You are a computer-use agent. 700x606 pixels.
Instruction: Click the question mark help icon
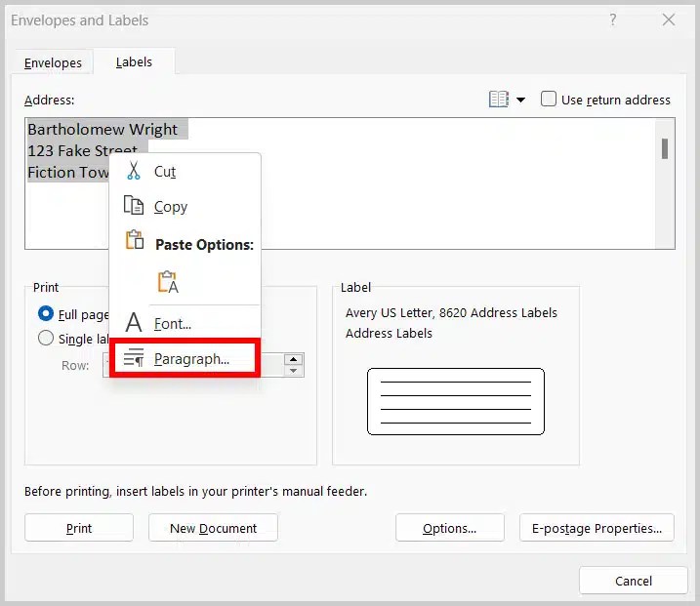[x=613, y=20]
